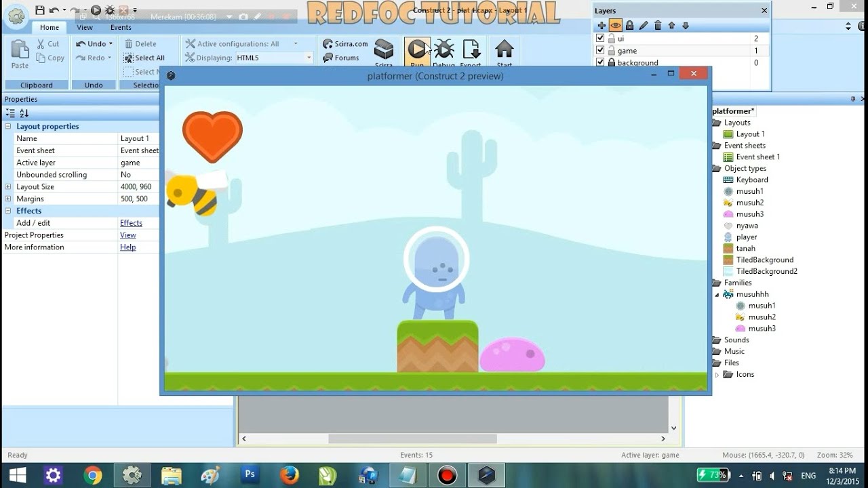Delete layer using the Layers trash icon
This screenshot has height=488, width=868.
(x=658, y=26)
